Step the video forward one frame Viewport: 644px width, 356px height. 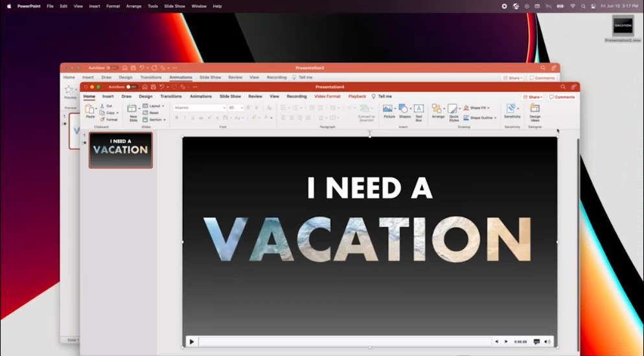pos(506,342)
